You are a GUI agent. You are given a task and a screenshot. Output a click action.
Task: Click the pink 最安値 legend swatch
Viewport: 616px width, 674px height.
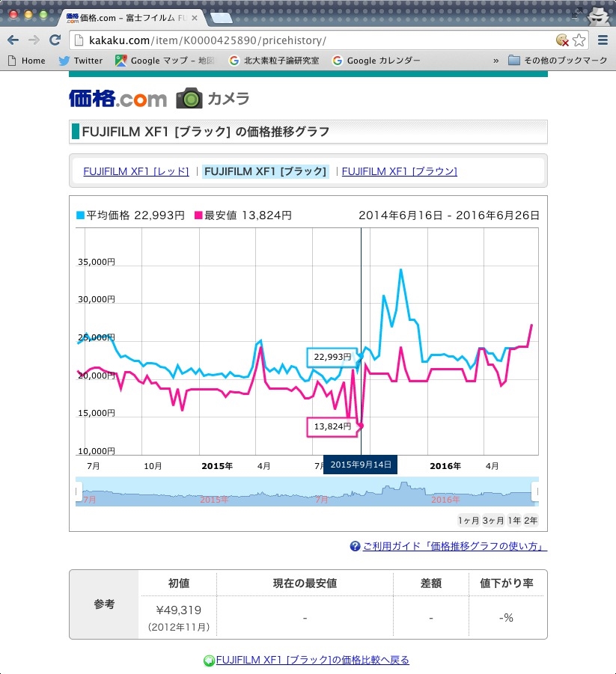click(198, 215)
